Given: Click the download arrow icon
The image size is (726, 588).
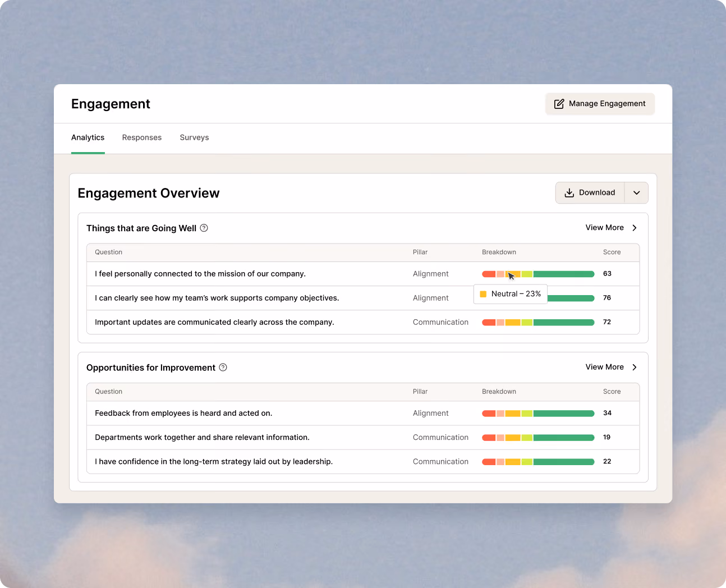Looking at the screenshot, I should click(x=569, y=192).
